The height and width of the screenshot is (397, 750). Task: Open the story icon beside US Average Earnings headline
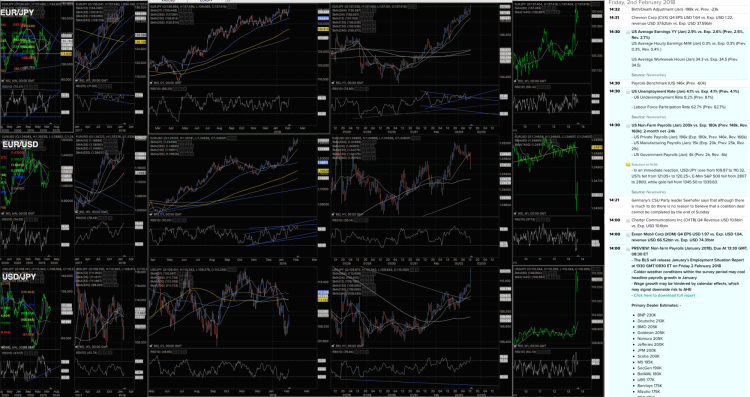coord(628,32)
